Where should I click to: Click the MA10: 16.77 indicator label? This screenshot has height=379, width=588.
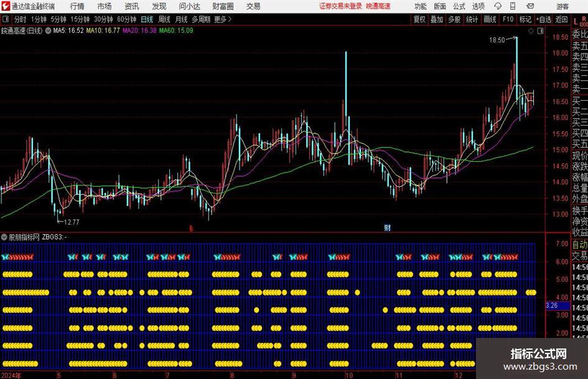point(103,30)
